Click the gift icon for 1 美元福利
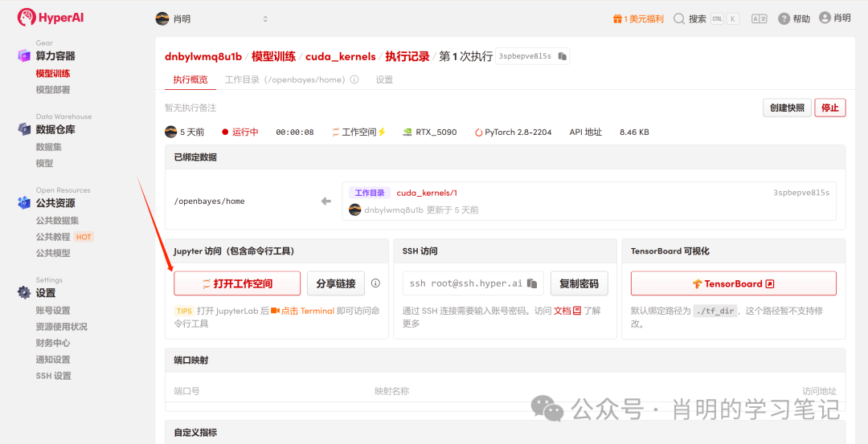This screenshot has height=444, width=868. [617, 18]
